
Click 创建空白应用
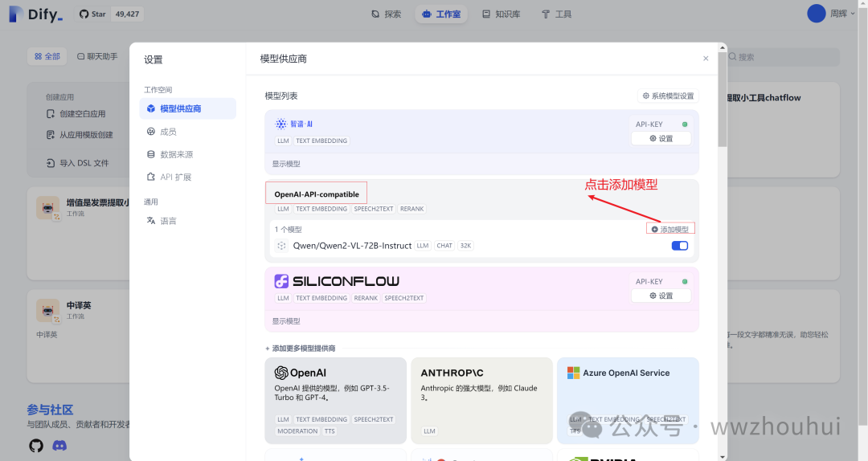76,113
